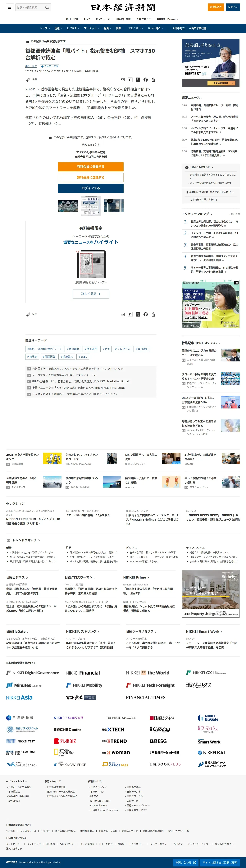Open 特集記事(PR)はこちら header link
246x868 pixels.
(201, 343)
